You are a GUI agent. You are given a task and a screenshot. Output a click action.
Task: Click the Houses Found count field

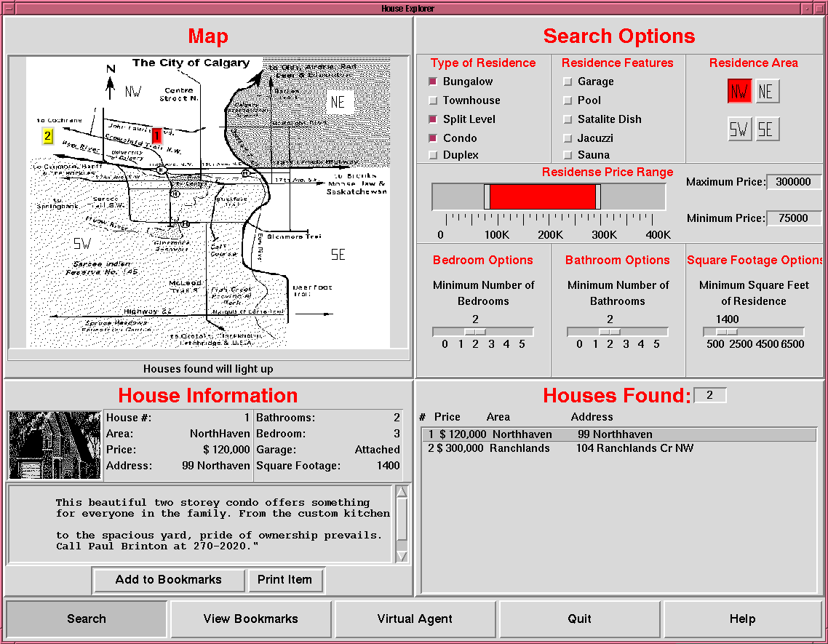point(709,395)
